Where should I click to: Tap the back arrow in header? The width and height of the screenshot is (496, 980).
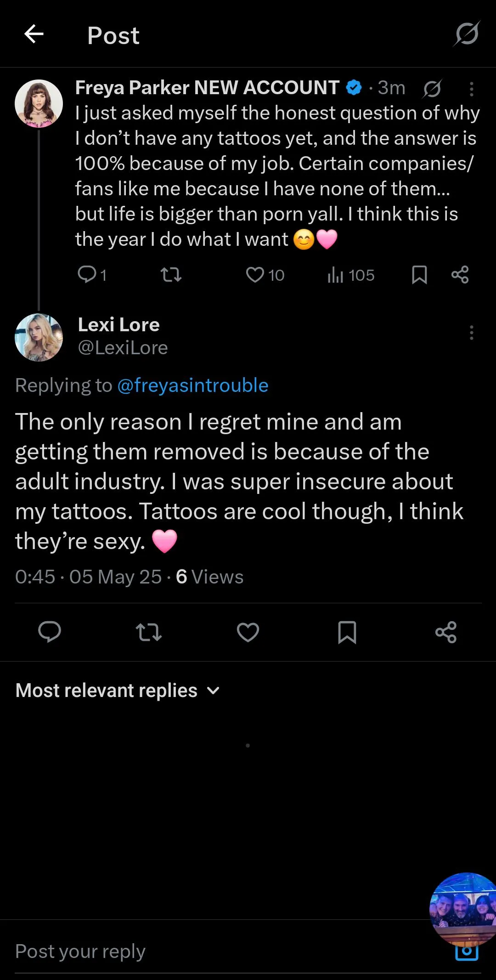pyautogui.click(x=34, y=34)
